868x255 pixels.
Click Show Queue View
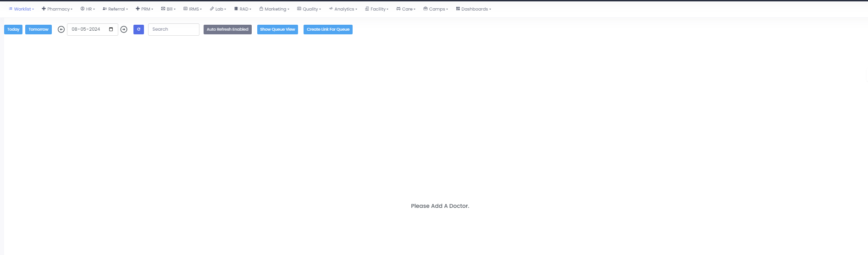click(x=277, y=29)
